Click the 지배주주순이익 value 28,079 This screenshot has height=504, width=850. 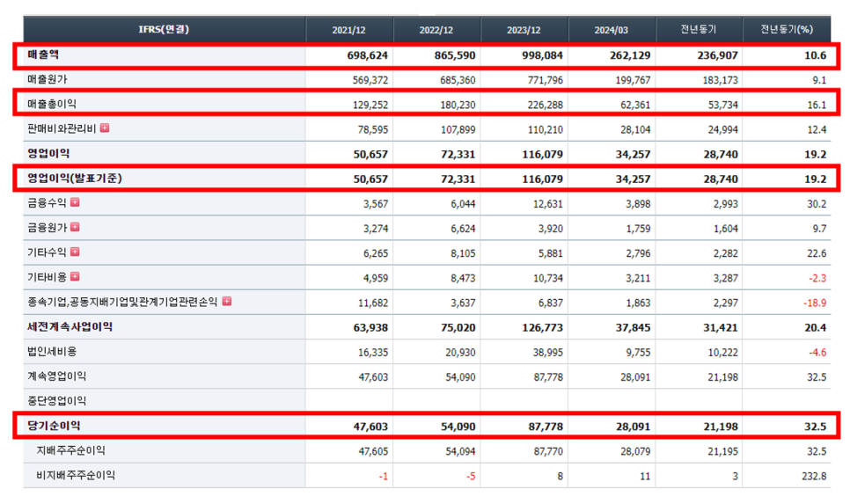635,451
